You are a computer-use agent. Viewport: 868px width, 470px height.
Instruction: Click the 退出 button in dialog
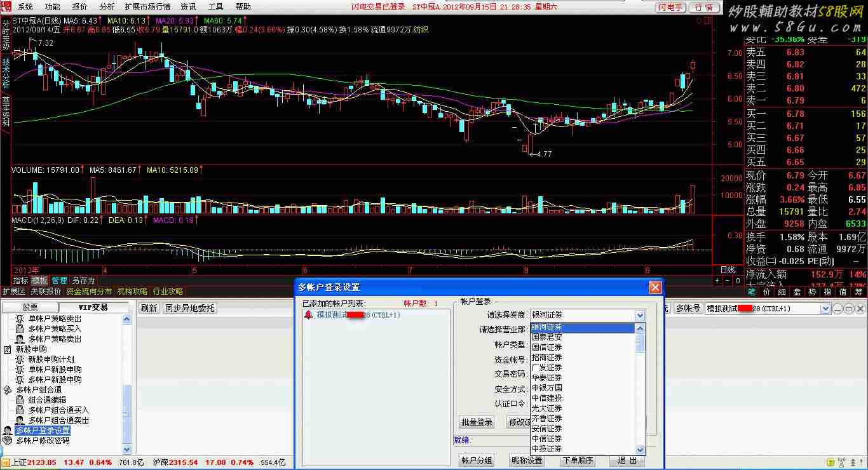[x=627, y=460]
